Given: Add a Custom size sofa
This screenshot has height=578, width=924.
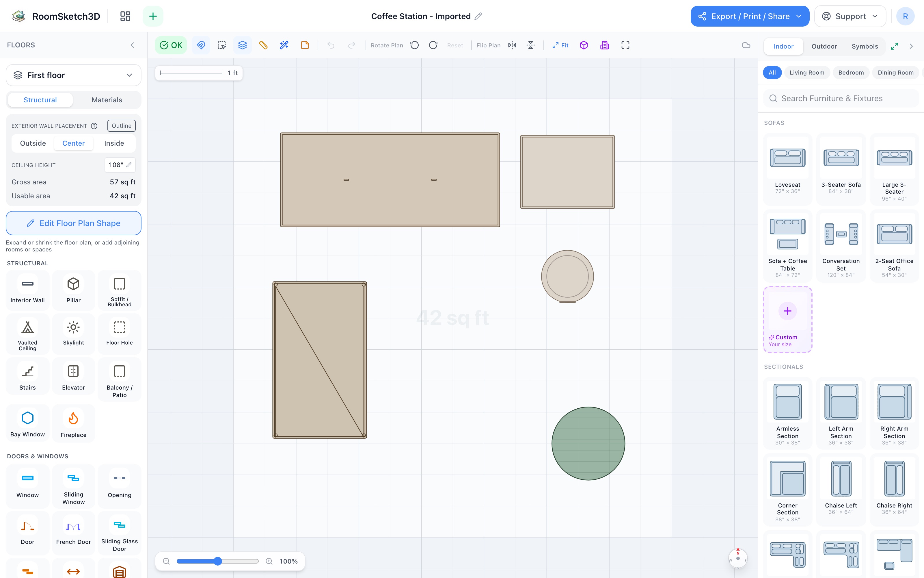Looking at the screenshot, I should click(787, 320).
